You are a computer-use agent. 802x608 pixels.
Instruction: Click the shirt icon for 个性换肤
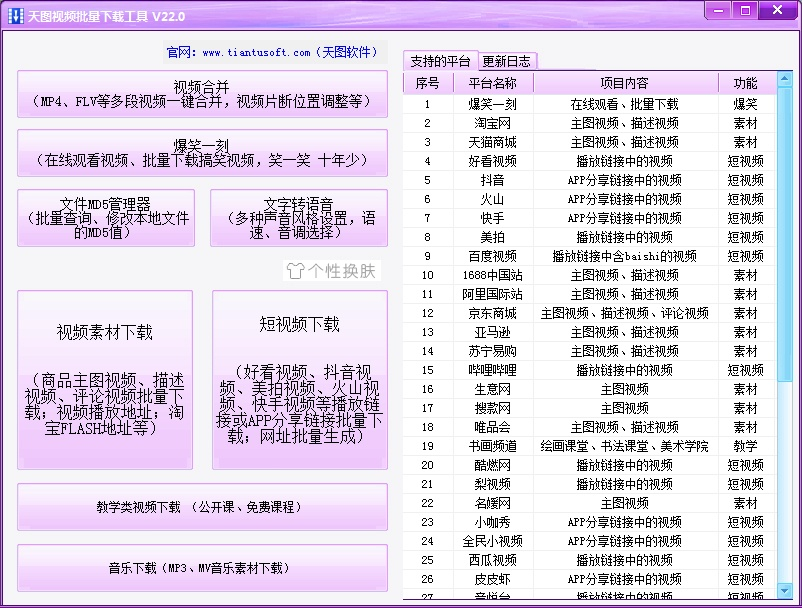(x=295, y=271)
